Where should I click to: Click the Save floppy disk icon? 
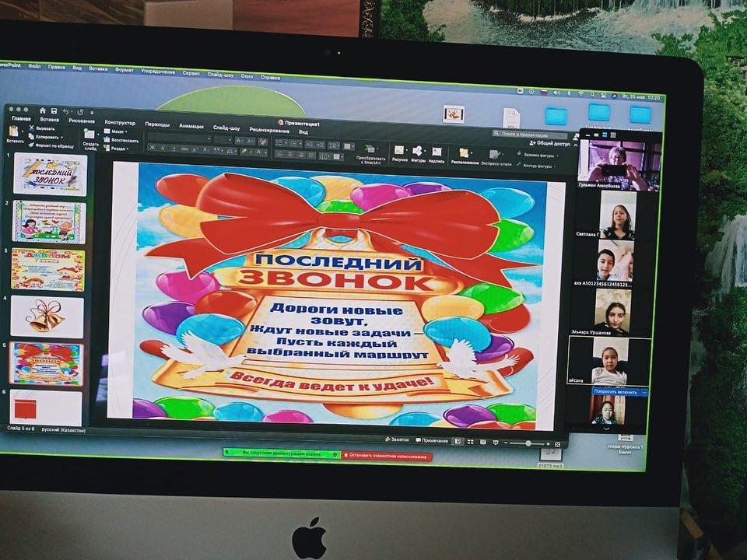tap(54, 111)
